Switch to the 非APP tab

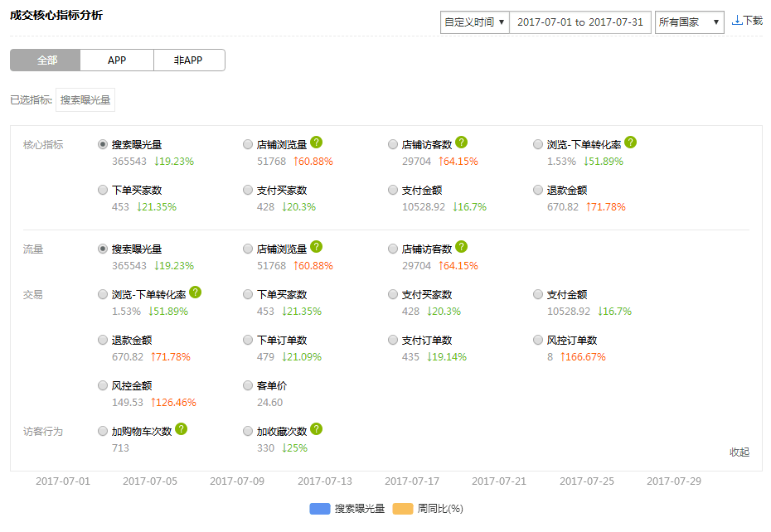pyautogui.click(x=189, y=60)
